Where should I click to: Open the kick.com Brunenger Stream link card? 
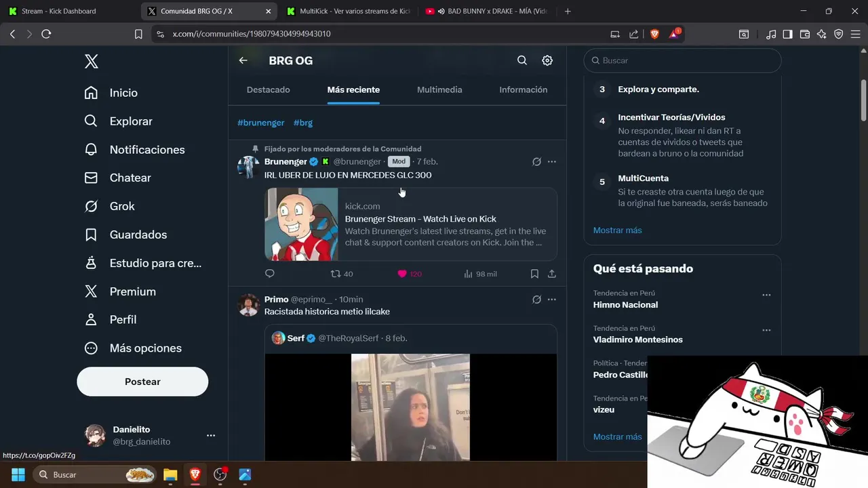tap(411, 224)
